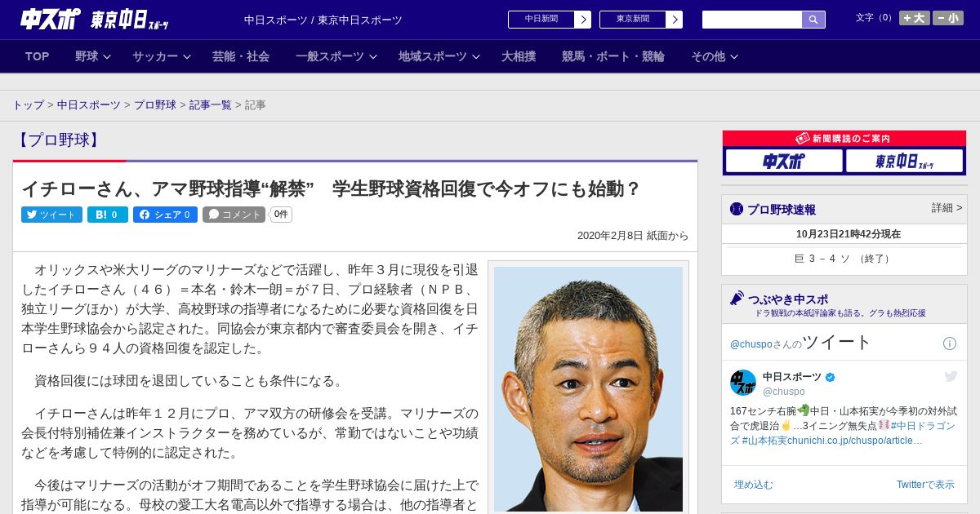Share article with Twitter ツイート button
Image resolution: width=980 pixels, height=514 pixels.
(x=51, y=215)
